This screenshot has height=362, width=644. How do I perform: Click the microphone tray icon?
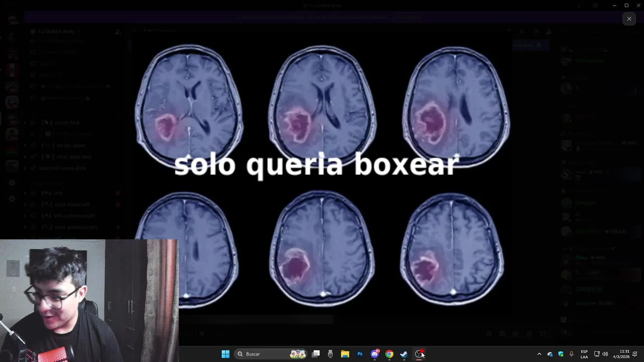pyautogui.click(x=572, y=354)
